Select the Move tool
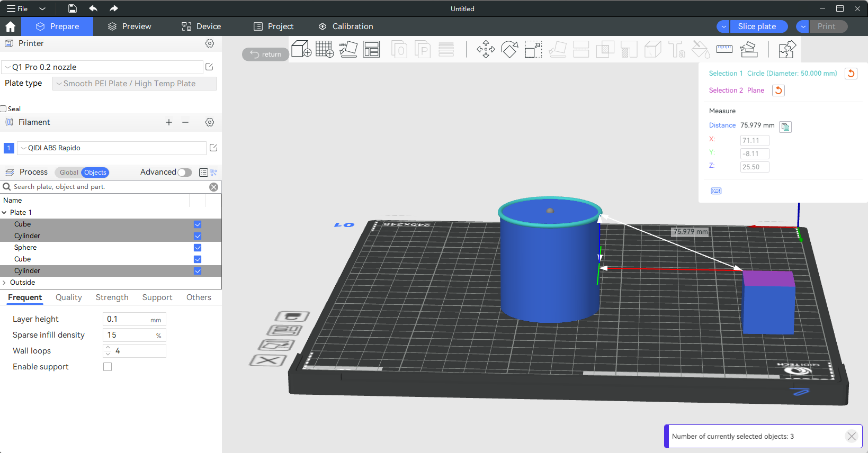 tap(486, 50)
